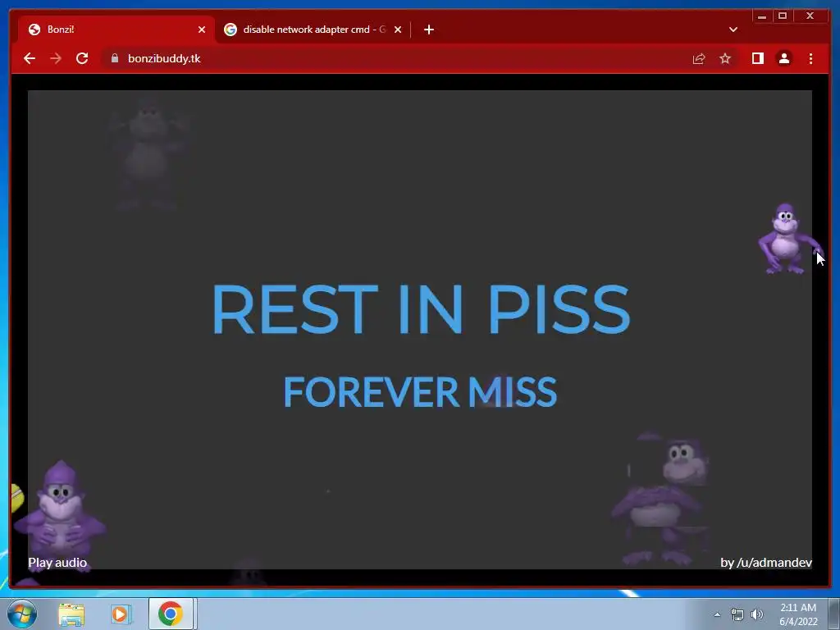840x630 pixels.
Task: Open the network status tray icon
Action: point(737,614)
